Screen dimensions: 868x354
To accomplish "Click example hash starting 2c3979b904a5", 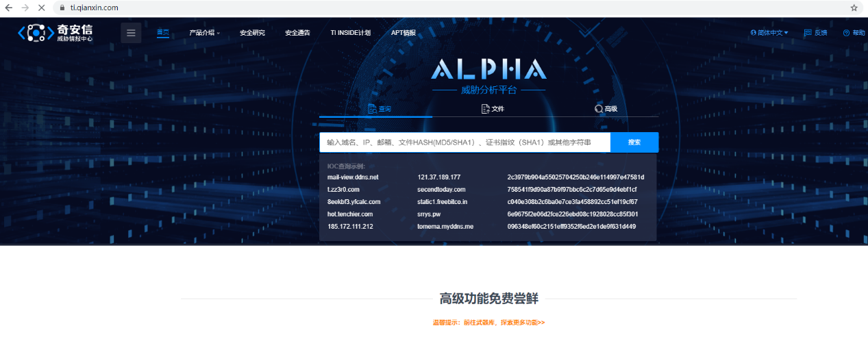I will [x=575, y=177].
